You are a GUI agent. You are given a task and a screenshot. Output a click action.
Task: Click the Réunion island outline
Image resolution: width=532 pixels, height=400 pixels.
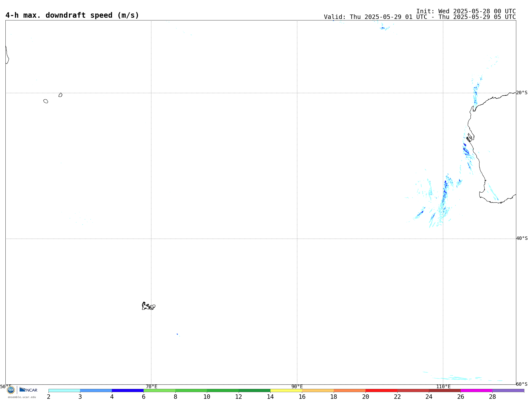[x=46, y=101]
